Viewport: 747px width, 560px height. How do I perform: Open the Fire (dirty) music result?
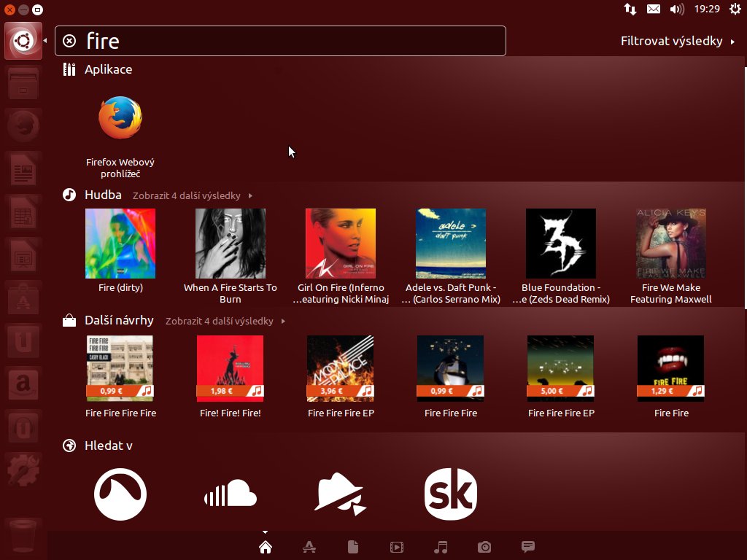click(120, 250)
